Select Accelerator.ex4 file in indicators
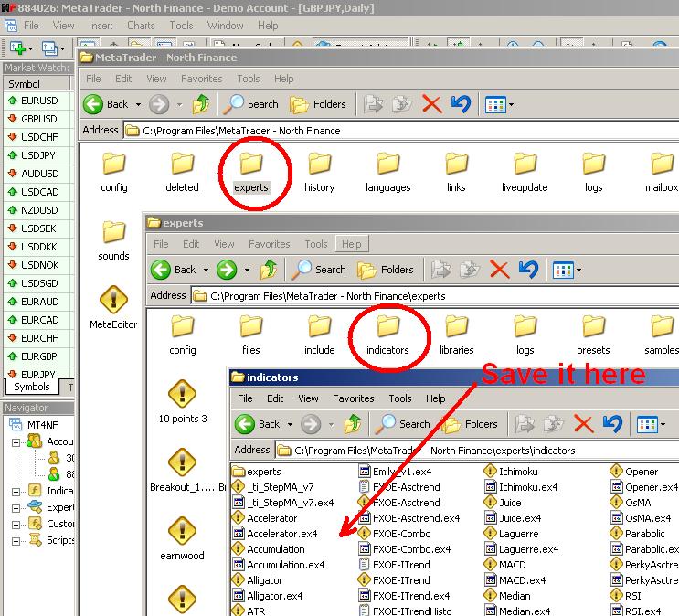This screenshot has height=616, width=679. pyautogui.click(x=275, y=534)
